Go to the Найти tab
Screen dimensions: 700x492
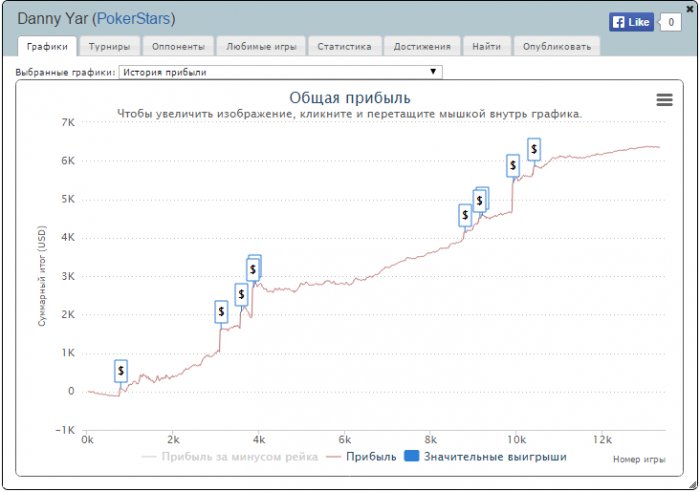point(487,46)
